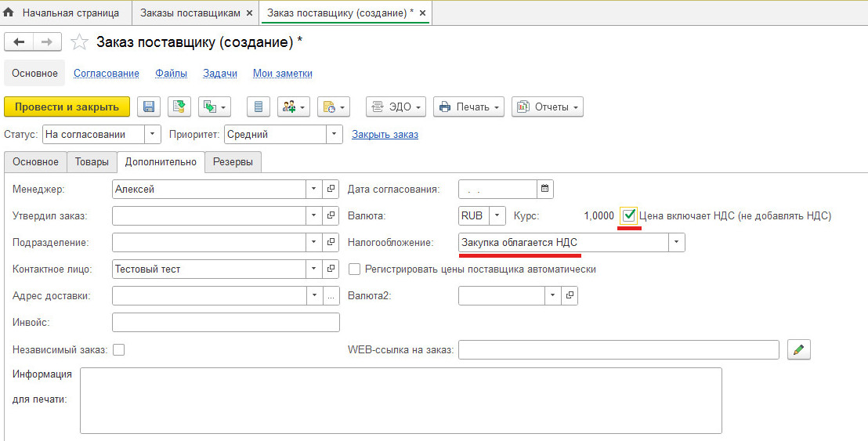Open the Приоритет dropdown arrow
868x441 pixels.
pos(335,134)
